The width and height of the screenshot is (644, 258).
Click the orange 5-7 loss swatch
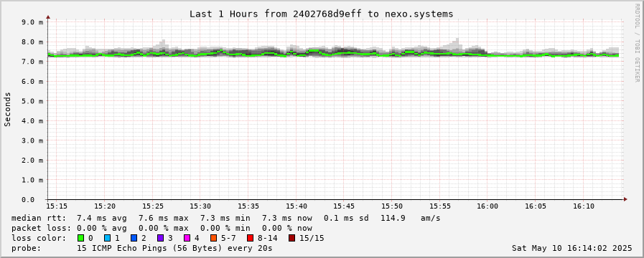(x=213, y=238)
